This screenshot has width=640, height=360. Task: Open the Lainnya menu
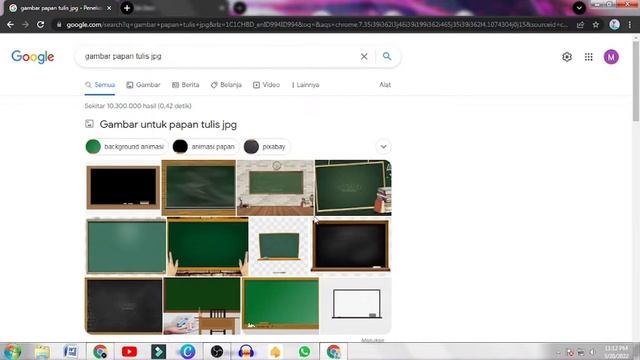(305, 85)
